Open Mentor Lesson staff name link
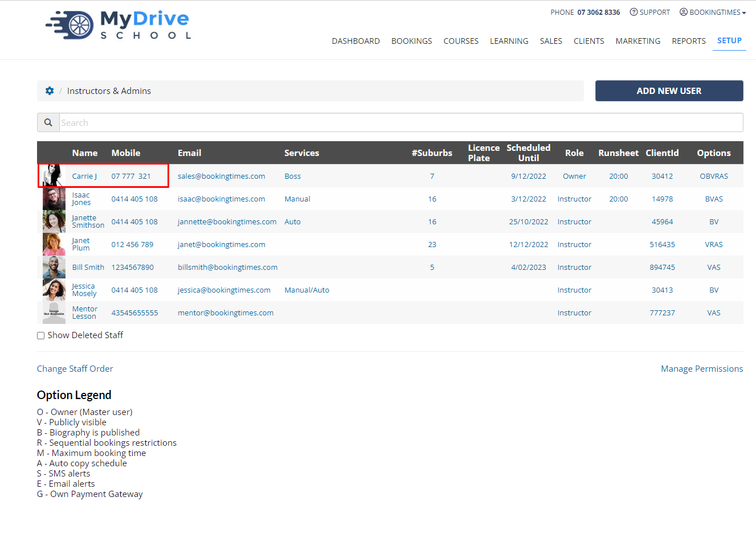 (85, 313)
